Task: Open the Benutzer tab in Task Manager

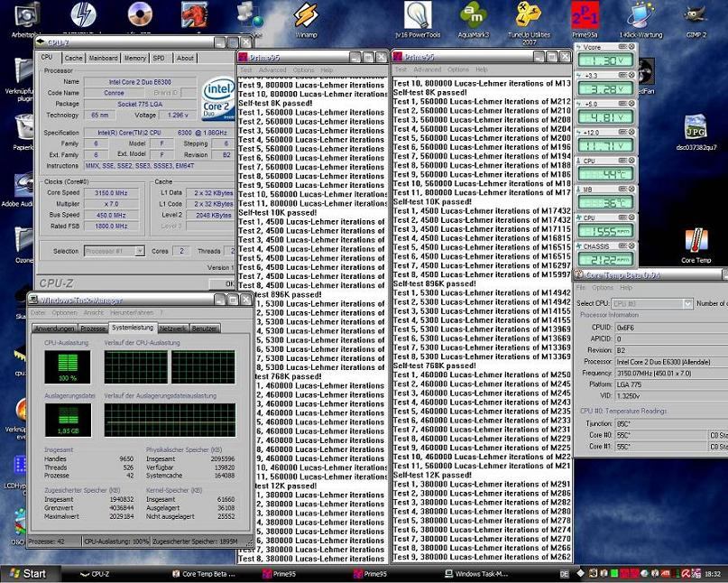Action: pyautogui.click(x=205, y=329)
